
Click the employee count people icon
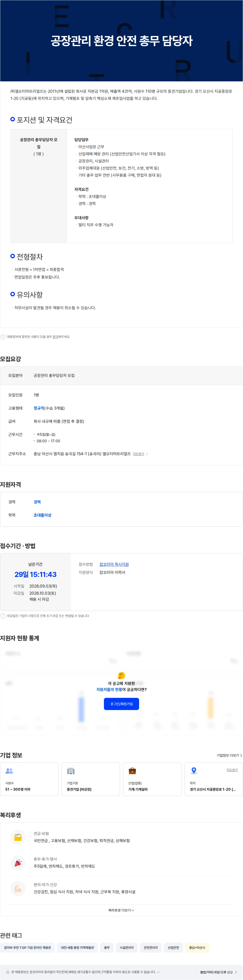[10, 771]
